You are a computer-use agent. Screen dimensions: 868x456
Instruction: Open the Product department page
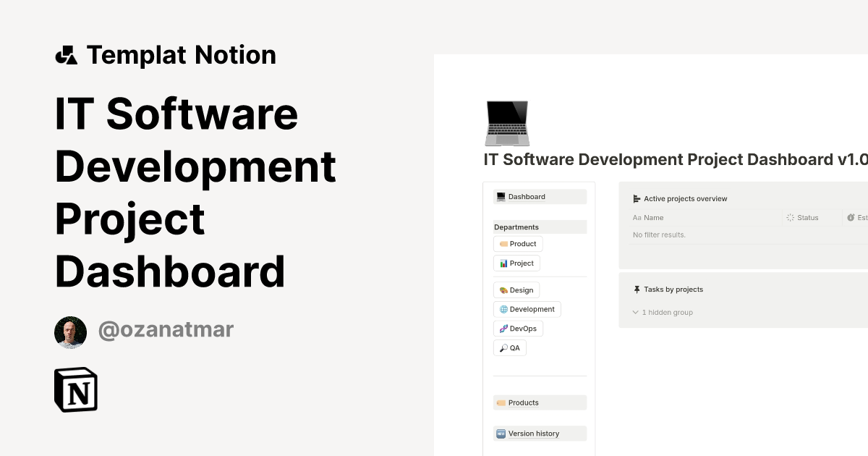tap(517, 243)
